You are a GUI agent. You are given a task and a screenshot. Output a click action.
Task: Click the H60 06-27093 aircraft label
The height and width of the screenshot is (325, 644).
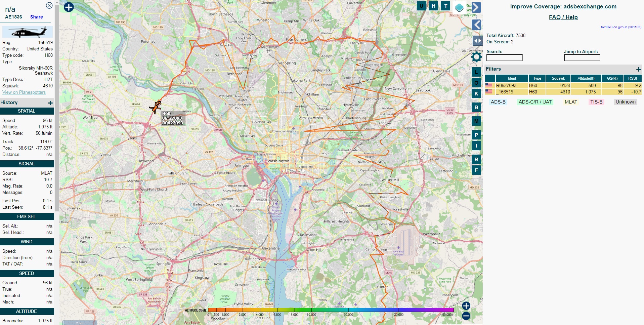[x=173, y=118]
